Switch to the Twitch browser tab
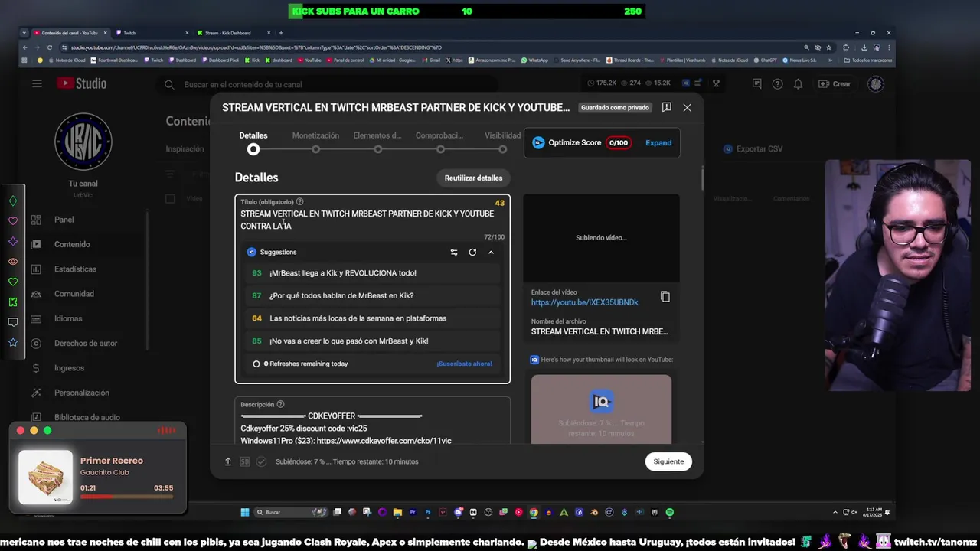980x551 pixels. pos(152,33)
